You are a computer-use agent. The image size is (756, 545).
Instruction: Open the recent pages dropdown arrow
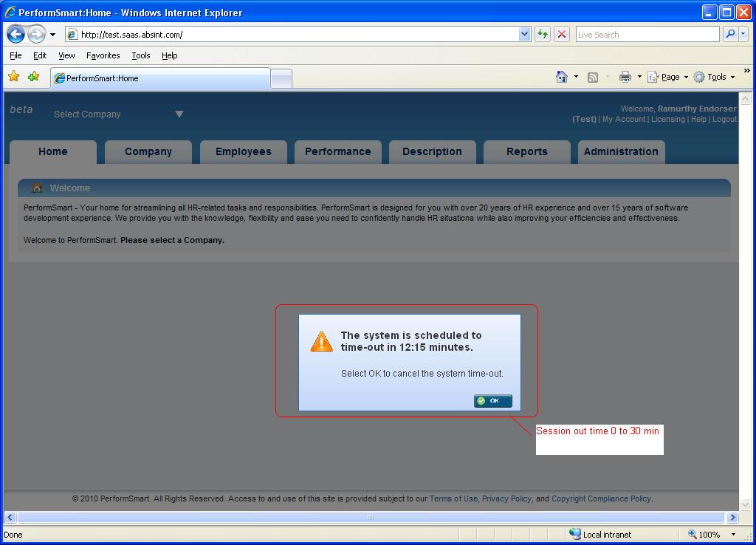(52, 35)
